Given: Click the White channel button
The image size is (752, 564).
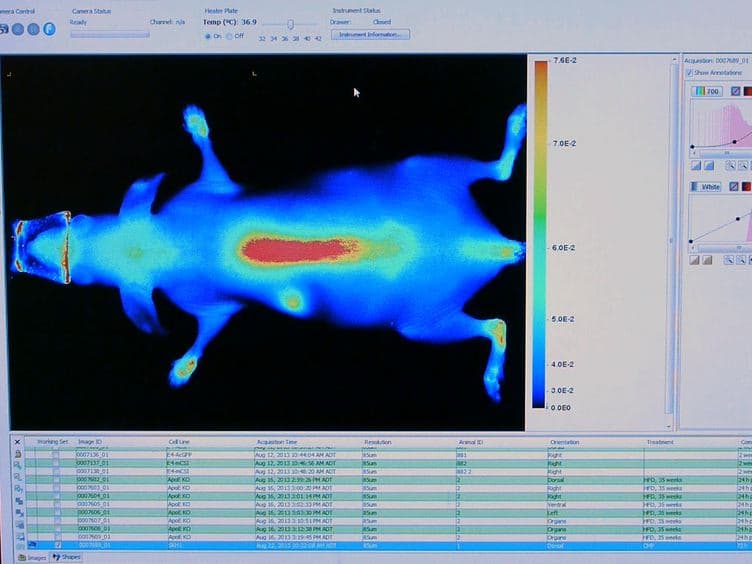Looking at the screenshot, I should point(705,187).
